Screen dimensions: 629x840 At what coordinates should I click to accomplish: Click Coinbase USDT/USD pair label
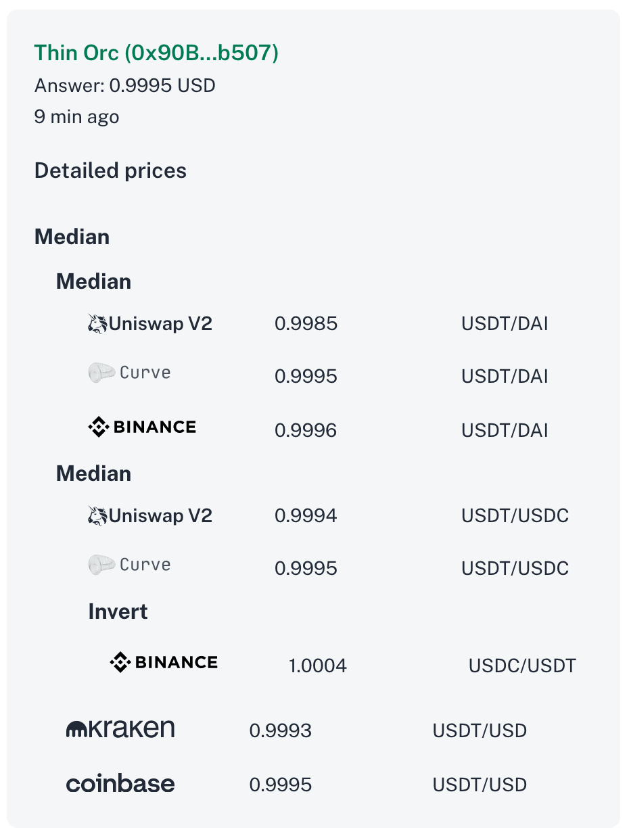tap(480, 785)
